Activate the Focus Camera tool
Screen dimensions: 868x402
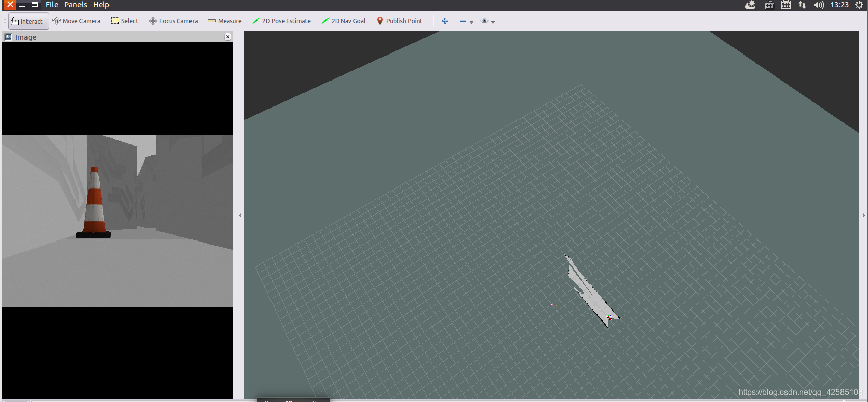pyautogui.click(x=173, y=21)
